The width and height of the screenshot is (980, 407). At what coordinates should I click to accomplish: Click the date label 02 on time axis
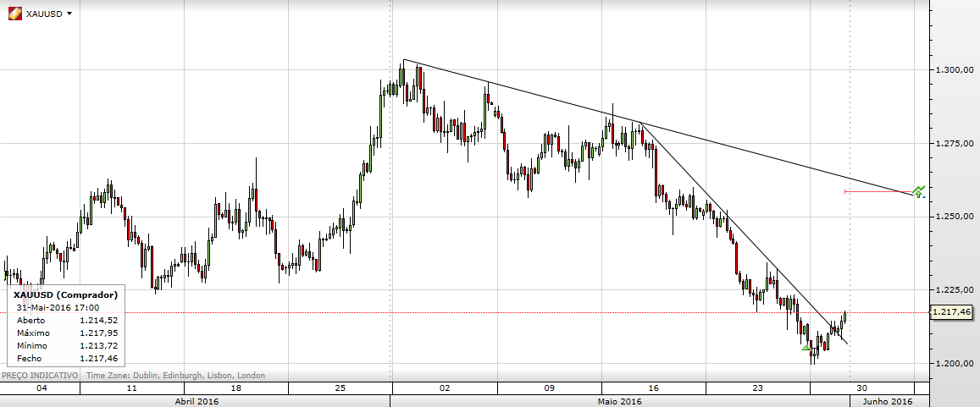(445, 388)
